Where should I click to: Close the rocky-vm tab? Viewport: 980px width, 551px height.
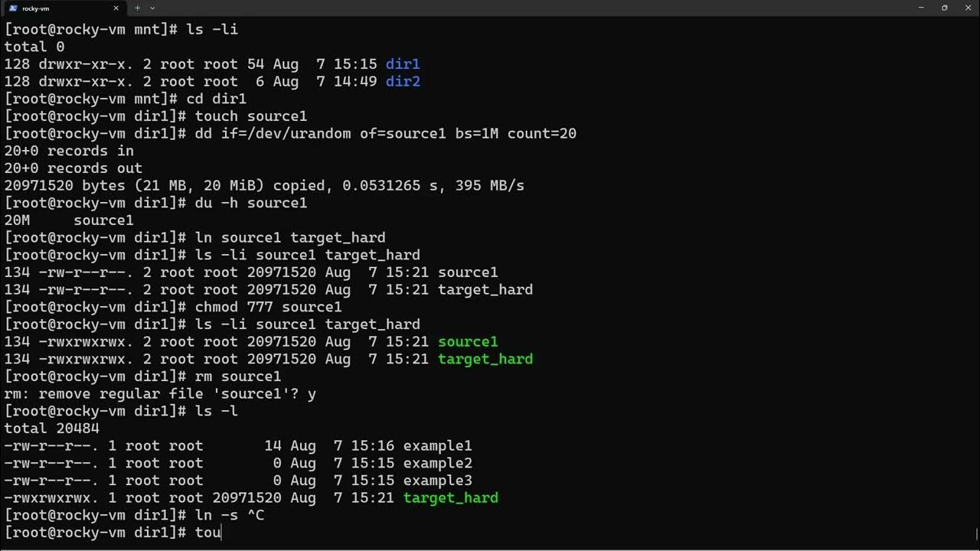tap(116, 8)
